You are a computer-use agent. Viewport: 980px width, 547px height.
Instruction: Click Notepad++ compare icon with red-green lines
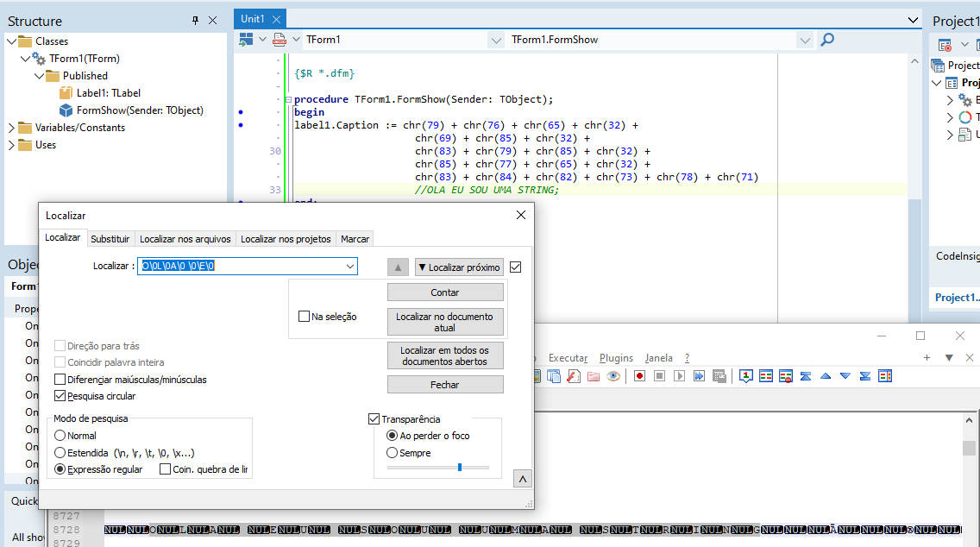(766, 375)
